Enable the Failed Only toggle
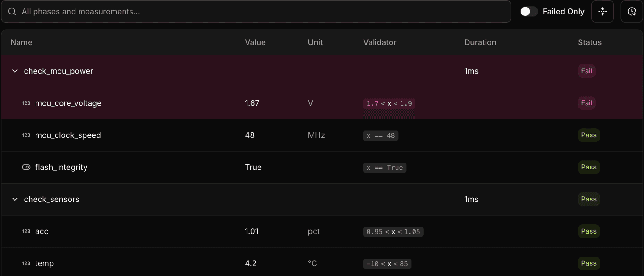 click(x=529, y=12)
